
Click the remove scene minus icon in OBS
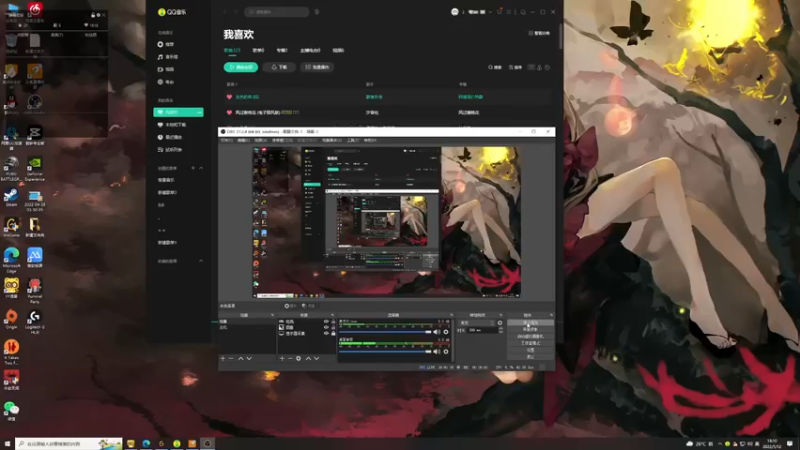pos(231,359)
